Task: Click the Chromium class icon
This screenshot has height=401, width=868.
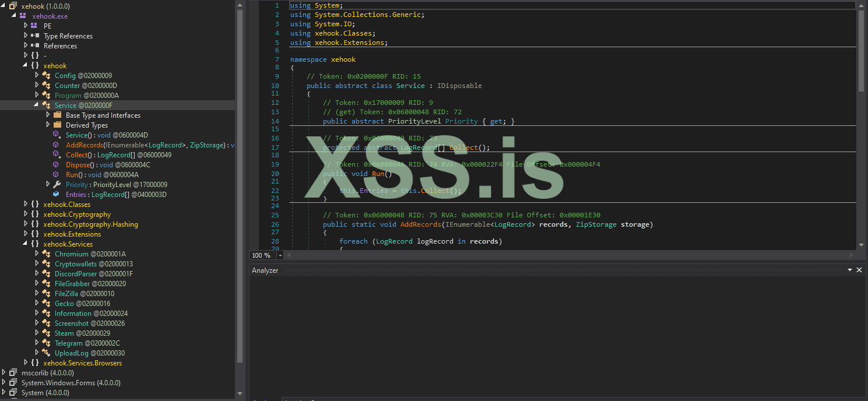Action: (46, 254)
